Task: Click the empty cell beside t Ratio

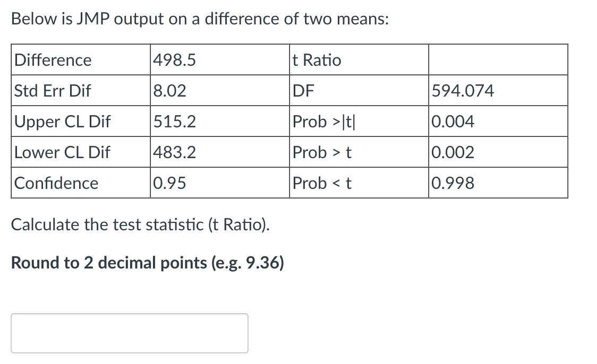Action: coord(498,60)
